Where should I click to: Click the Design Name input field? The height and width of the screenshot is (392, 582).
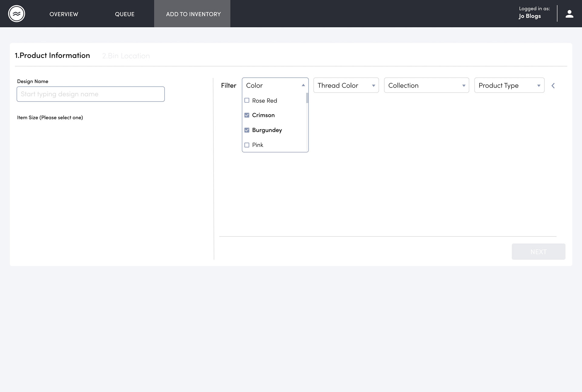click(91, 94)
